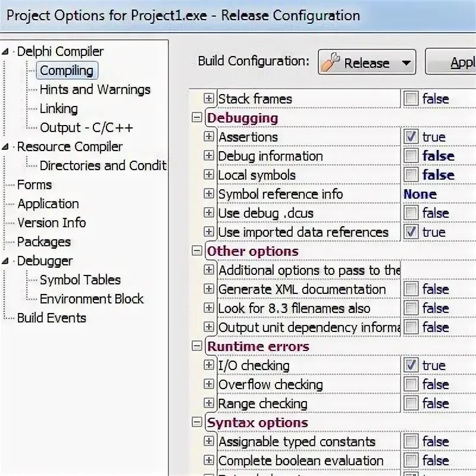The height and width of the screenshot is (476, 476).
Task: Click the Additional options to pass field
Action: 309,270
